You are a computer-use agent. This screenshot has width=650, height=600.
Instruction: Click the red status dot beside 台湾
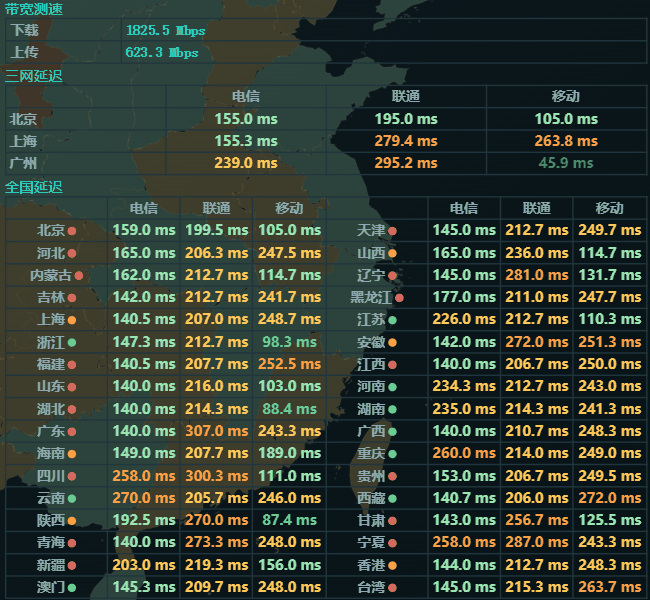point(392,588)
